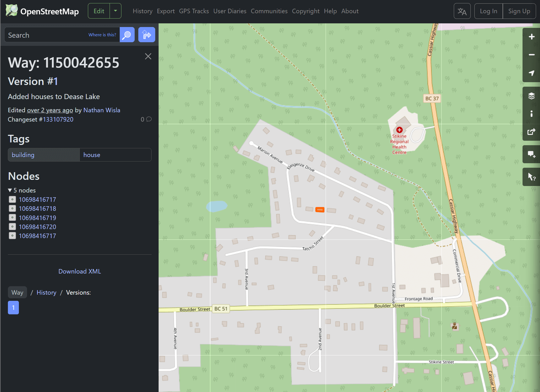Open changeset #133107920
Viewport: 540px width, 392px height.
pyautogui.click(x=58, y=119)
